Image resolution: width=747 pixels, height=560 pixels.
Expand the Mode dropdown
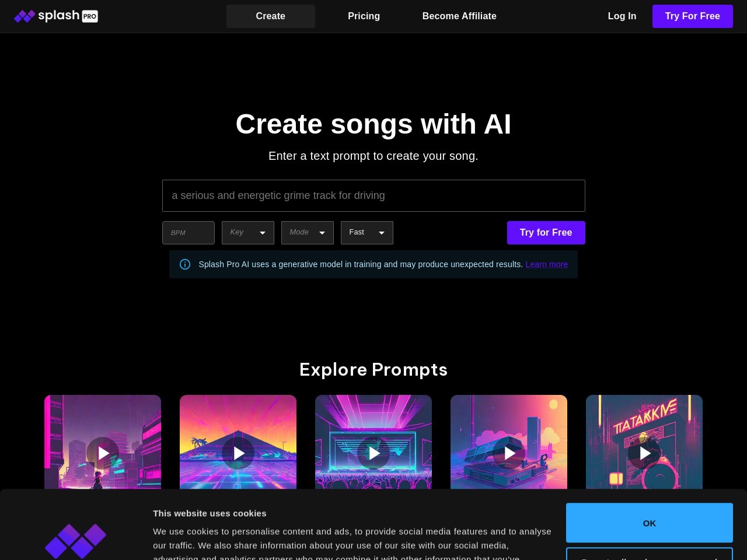tap(308, 233)
